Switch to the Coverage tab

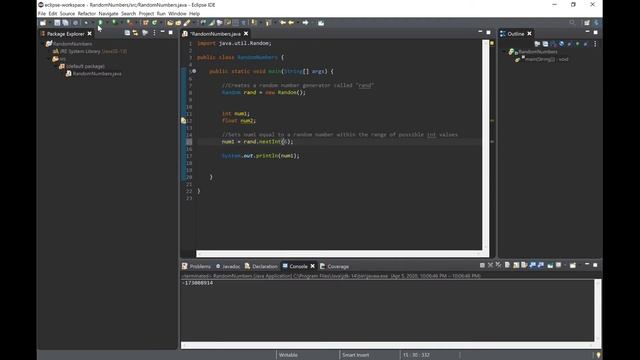coord(334,266)
